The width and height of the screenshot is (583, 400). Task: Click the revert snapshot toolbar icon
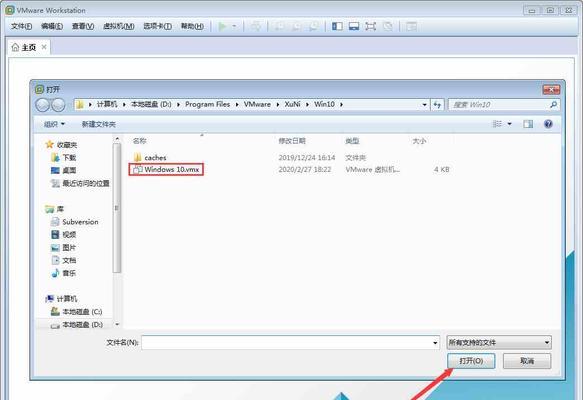coord(296,26)
